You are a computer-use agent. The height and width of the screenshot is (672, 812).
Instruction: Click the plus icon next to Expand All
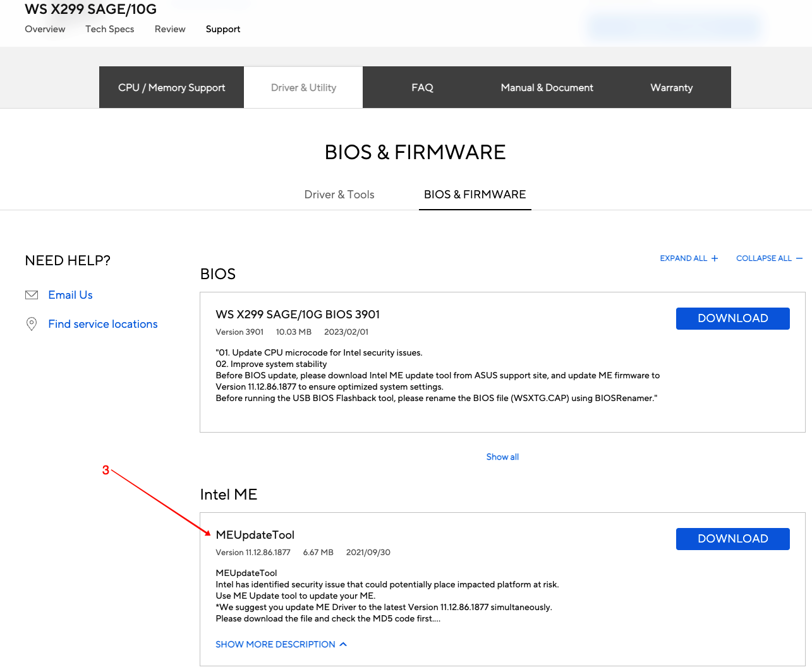click(715, 258)
